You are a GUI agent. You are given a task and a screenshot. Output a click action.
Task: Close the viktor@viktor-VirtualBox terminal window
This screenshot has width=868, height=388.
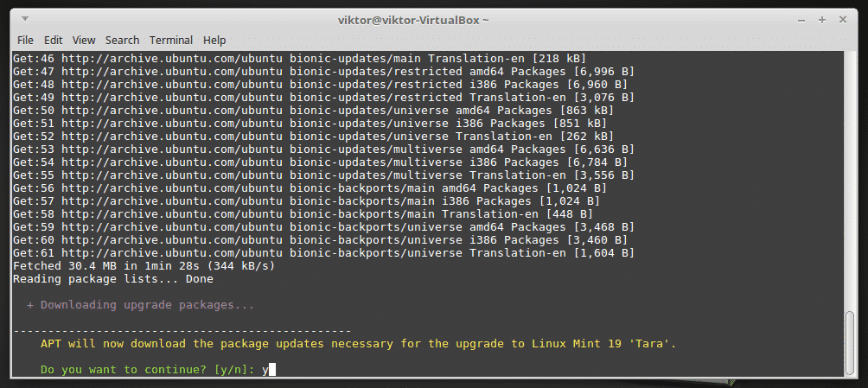(843, 18)
